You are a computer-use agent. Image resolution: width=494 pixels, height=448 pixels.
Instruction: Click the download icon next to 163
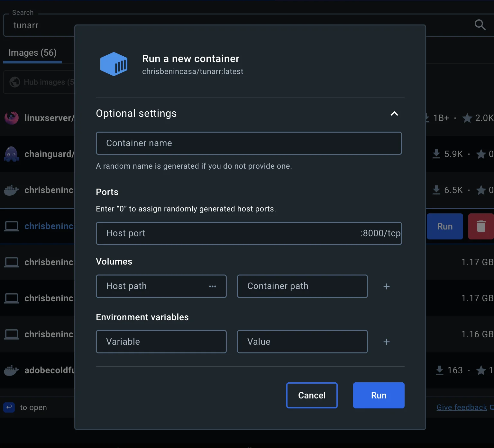click(x=439, y=370)
